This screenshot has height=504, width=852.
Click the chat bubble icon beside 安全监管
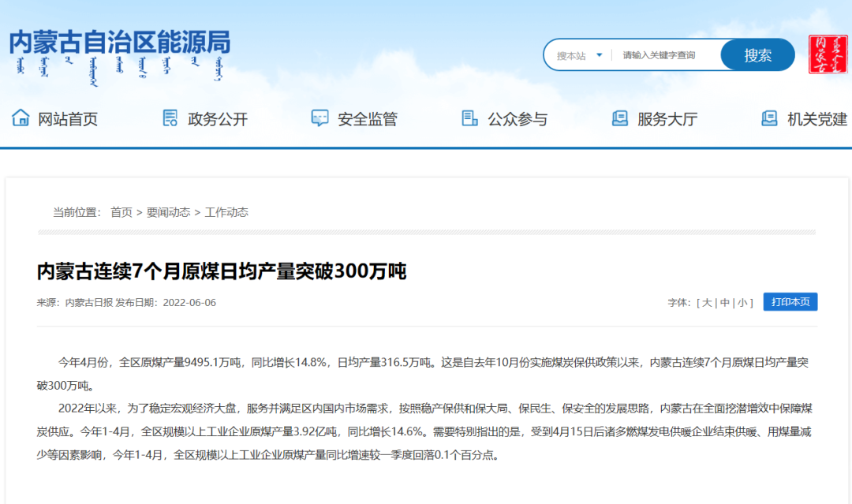tap(319, 118)
